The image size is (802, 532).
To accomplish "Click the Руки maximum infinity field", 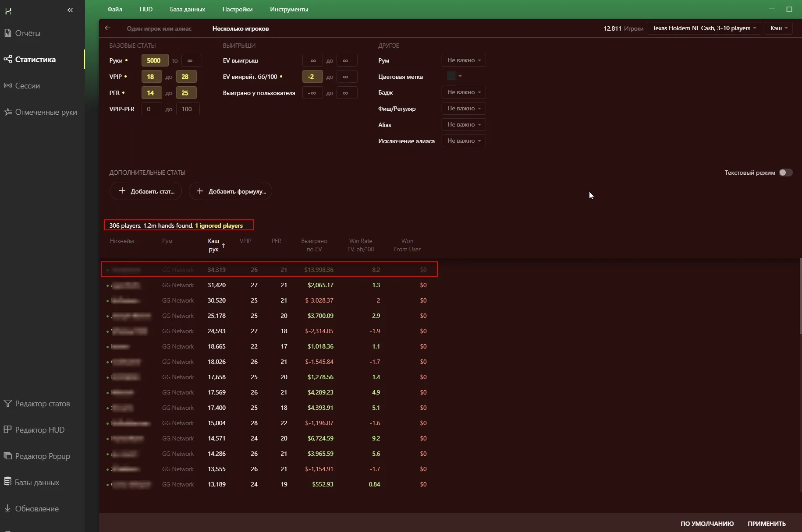I will (191, 60).
